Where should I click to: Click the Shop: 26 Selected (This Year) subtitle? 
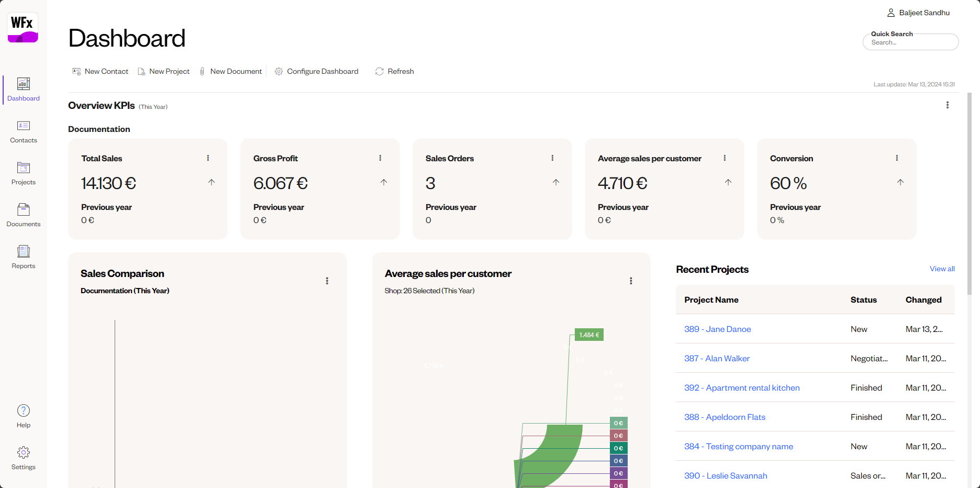429,291
